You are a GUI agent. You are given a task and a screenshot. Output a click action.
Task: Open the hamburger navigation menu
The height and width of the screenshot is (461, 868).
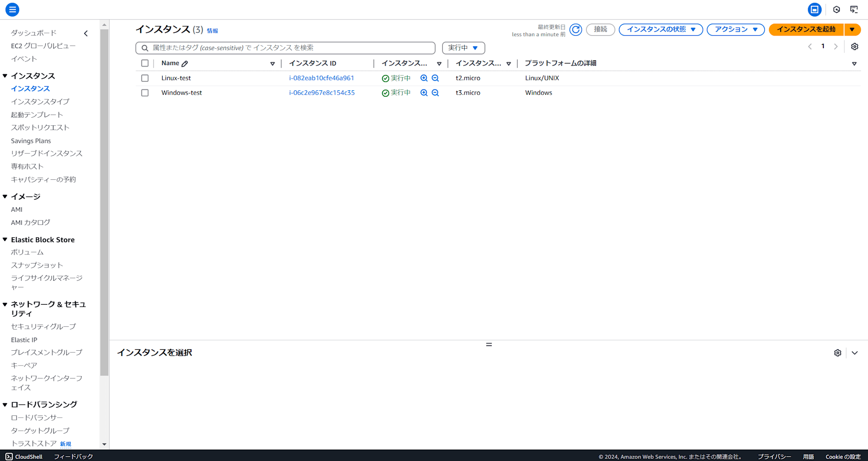[12, 9]
